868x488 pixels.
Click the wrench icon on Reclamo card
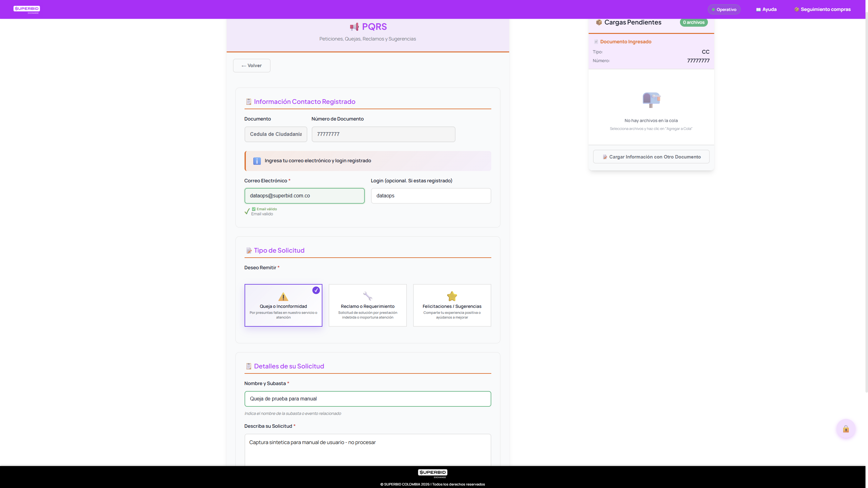367,296
